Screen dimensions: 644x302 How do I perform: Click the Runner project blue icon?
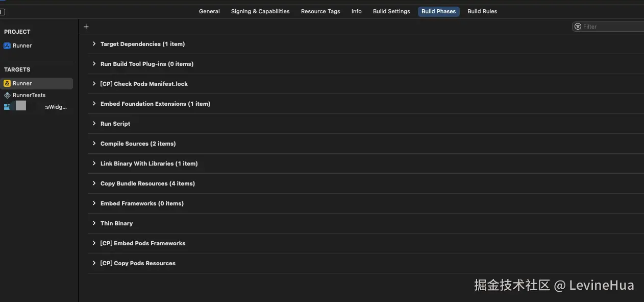(x=7, y=45)
